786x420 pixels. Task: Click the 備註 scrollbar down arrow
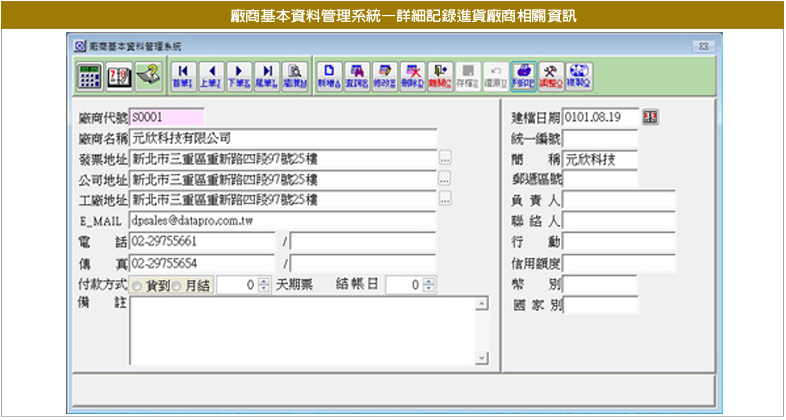(481, 358)
